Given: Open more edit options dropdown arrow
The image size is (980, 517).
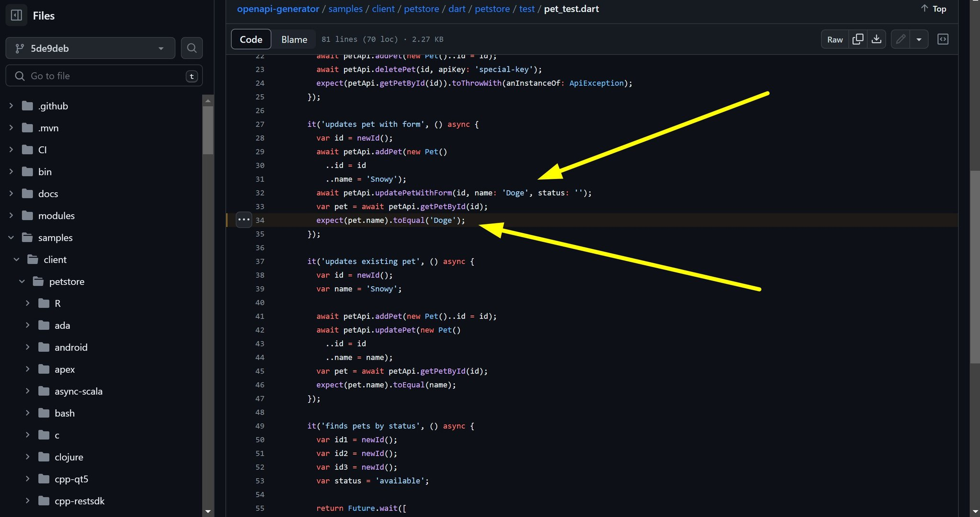Looking at the screenshot, I should 919,39.
